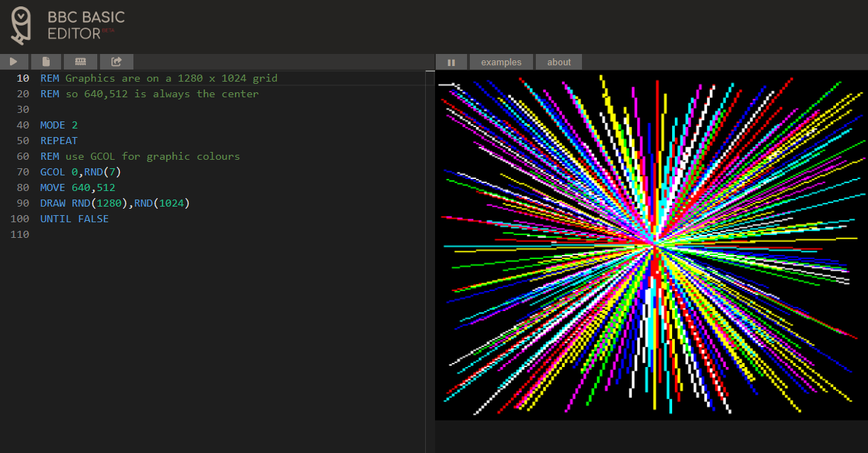Screen dimensions: 868x453
Task: Click the splitter between editor and output
Action: pos(430,256)
